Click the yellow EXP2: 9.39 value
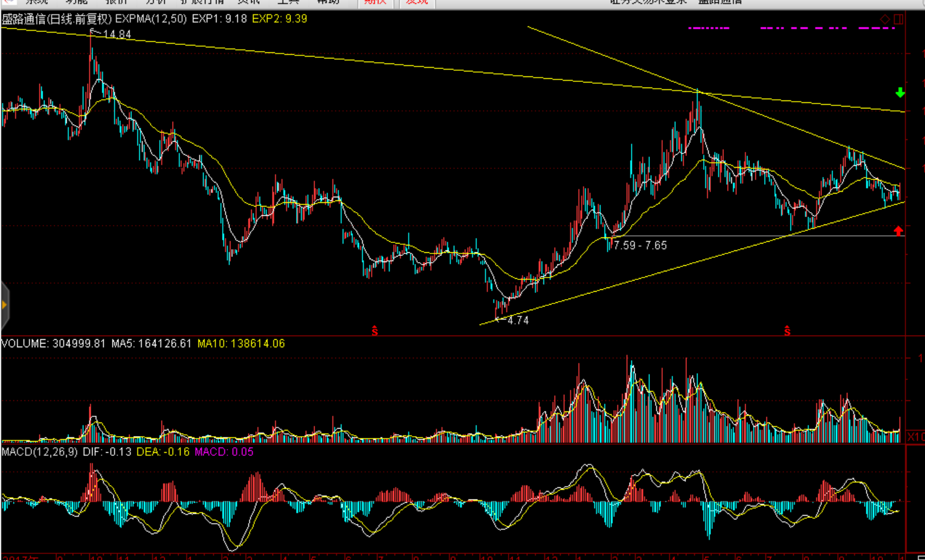 coord(279,19)
